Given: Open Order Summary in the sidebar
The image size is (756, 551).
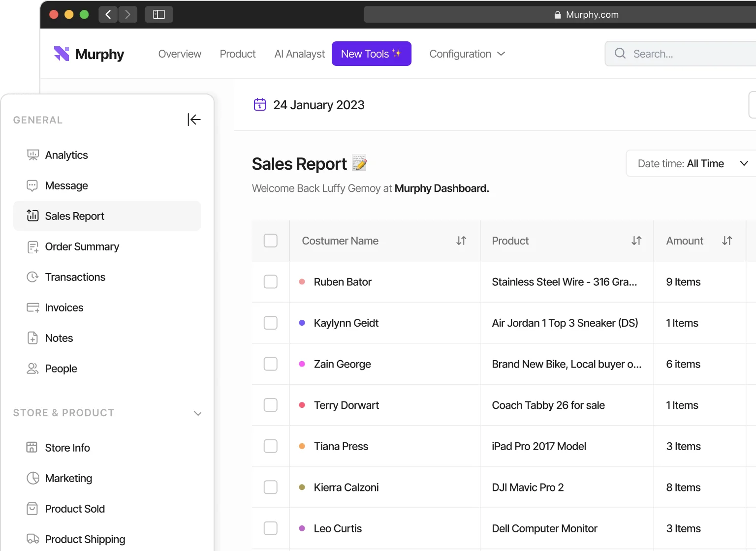Looking at the screenshot, I should click(x=82, y=246).
